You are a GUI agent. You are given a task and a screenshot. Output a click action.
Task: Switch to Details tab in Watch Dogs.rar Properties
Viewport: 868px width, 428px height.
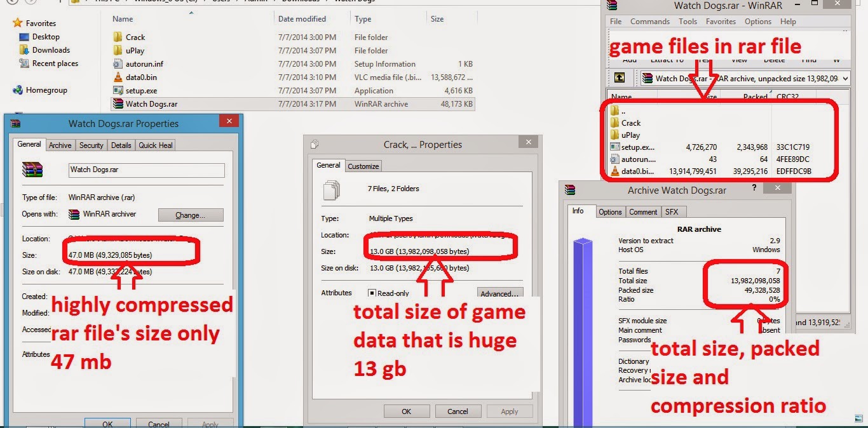point(121,145)
